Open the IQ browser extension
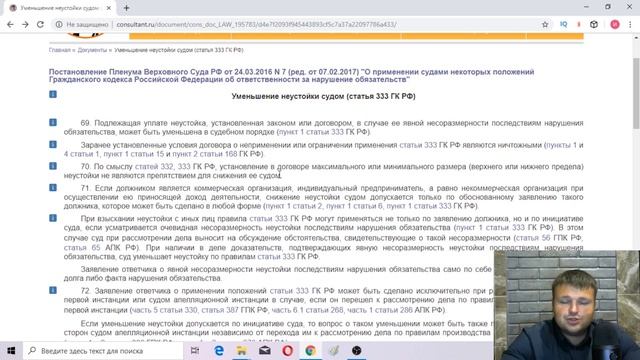Screen dimensions: 640x360 (564, 24)
